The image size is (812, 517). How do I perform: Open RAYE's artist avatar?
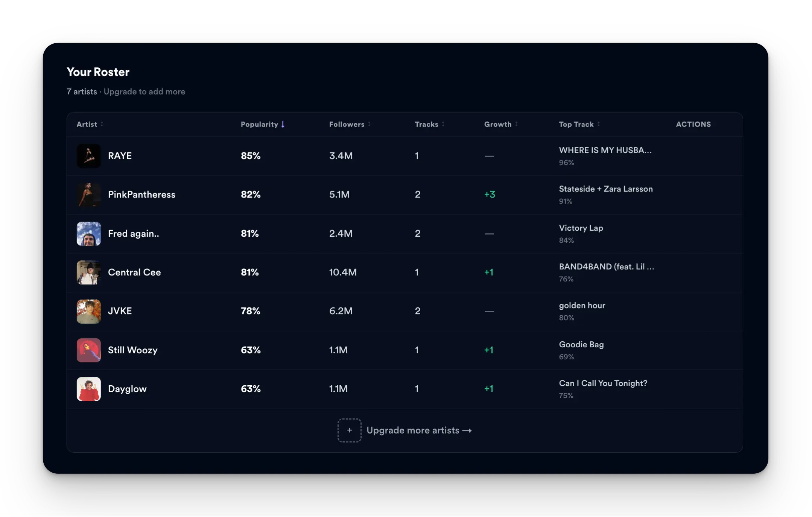pyautogui.click(x=89, y=156)
